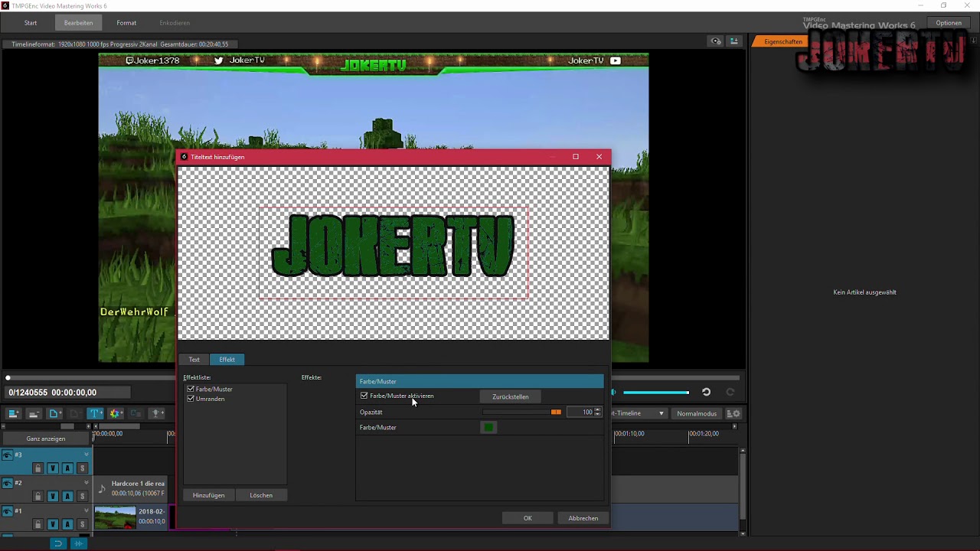
Task: Toggle the Farbe/Muster aktivieren checkbox
Action: [x=364, y=396]
